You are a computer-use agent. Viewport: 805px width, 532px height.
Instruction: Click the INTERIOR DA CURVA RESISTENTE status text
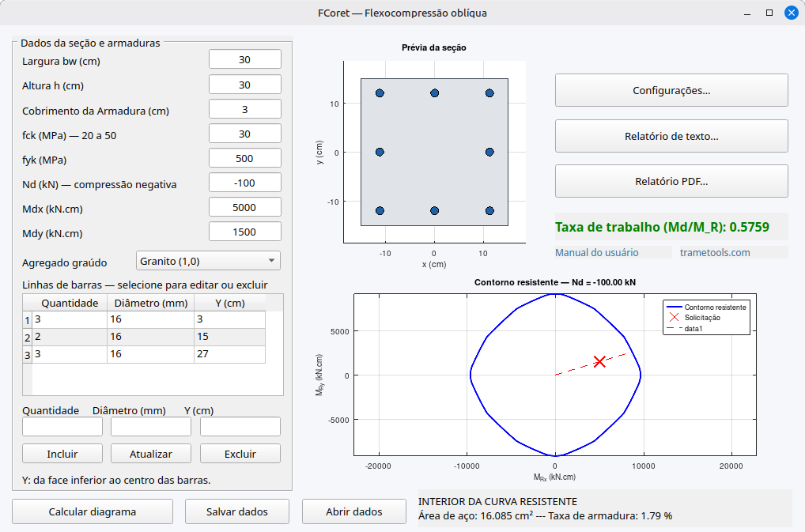click(x=497, y=502)
